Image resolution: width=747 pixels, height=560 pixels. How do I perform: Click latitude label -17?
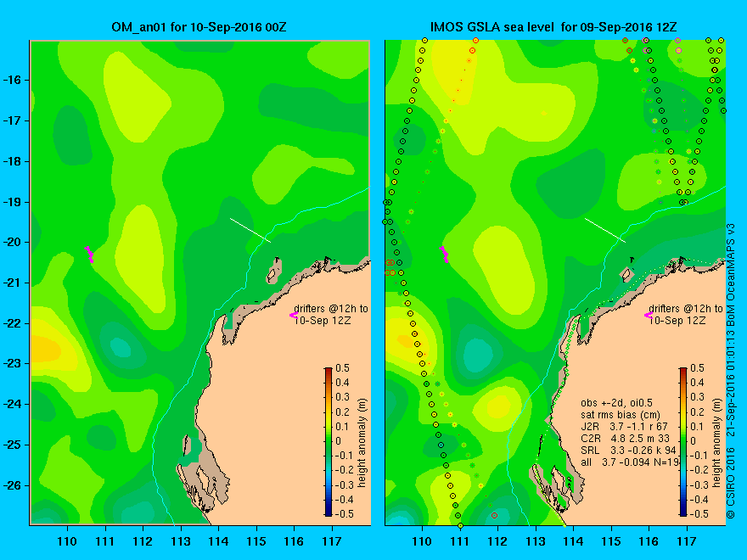click(13, 120)
